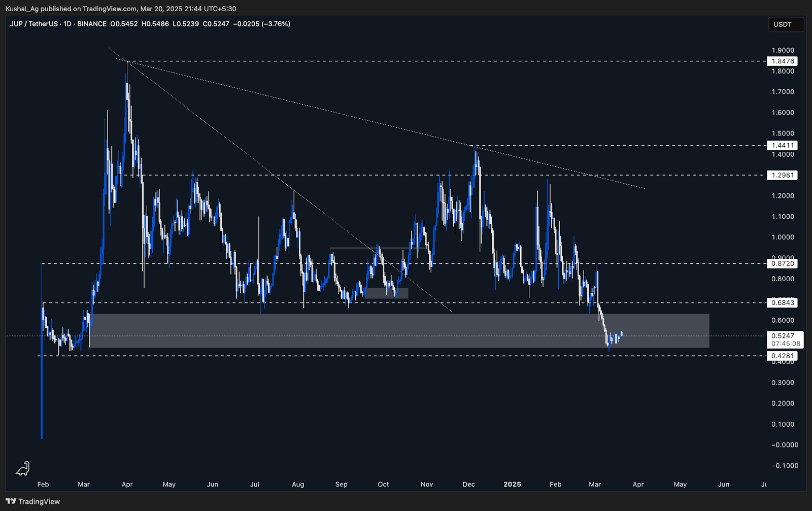Screen dimensions: 812x511
Task: Click the TradingView logo in the bottom-left corner
Action: [x=32, y=501]
